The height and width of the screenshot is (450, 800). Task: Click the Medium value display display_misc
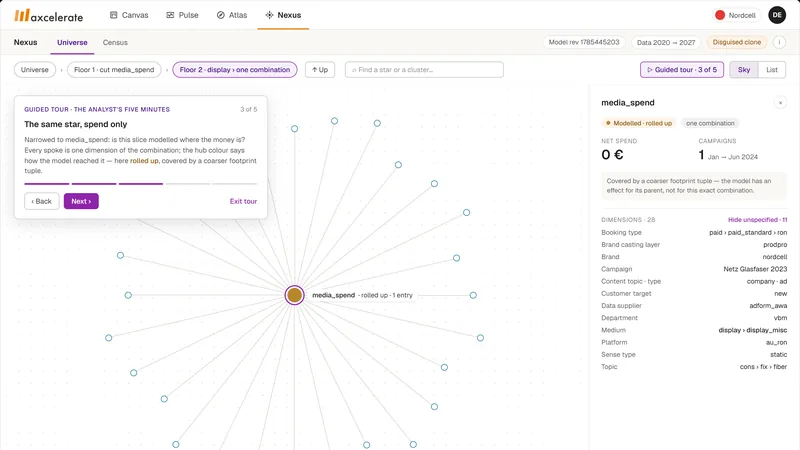click(x=753, y=331)
